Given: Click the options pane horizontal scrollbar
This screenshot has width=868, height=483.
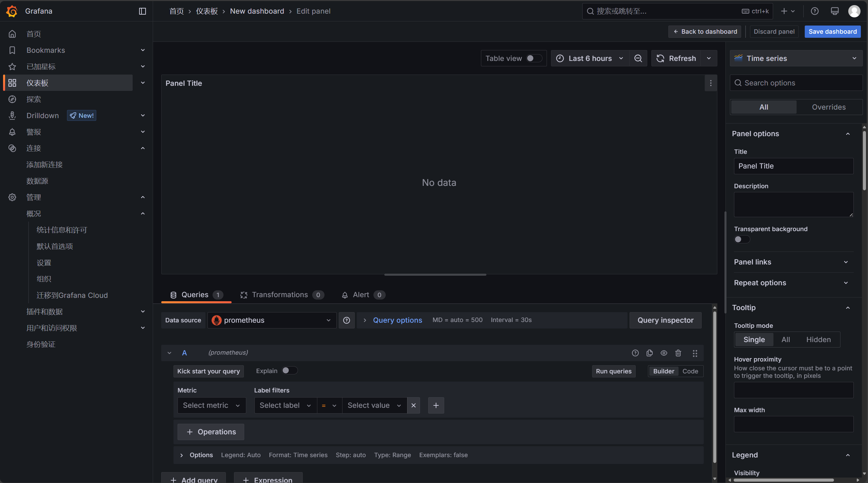Looking at the screenshot, I should point(784,480).
